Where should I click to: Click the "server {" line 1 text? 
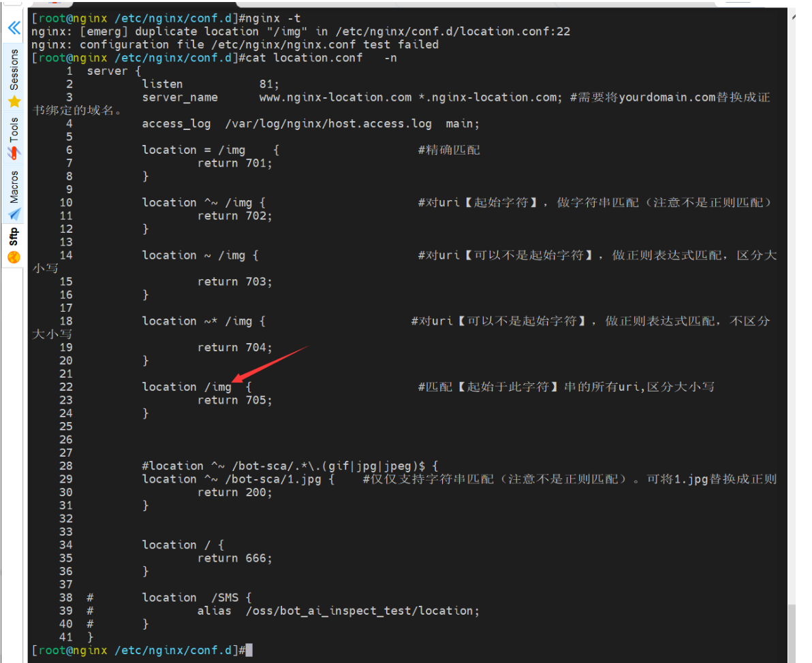click(x=114, y=71)
